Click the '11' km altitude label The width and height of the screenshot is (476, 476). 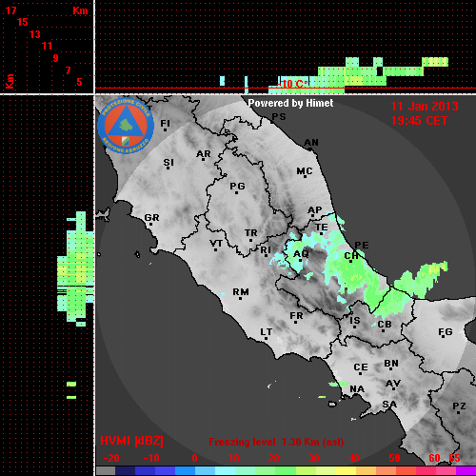tap(47, 46)
